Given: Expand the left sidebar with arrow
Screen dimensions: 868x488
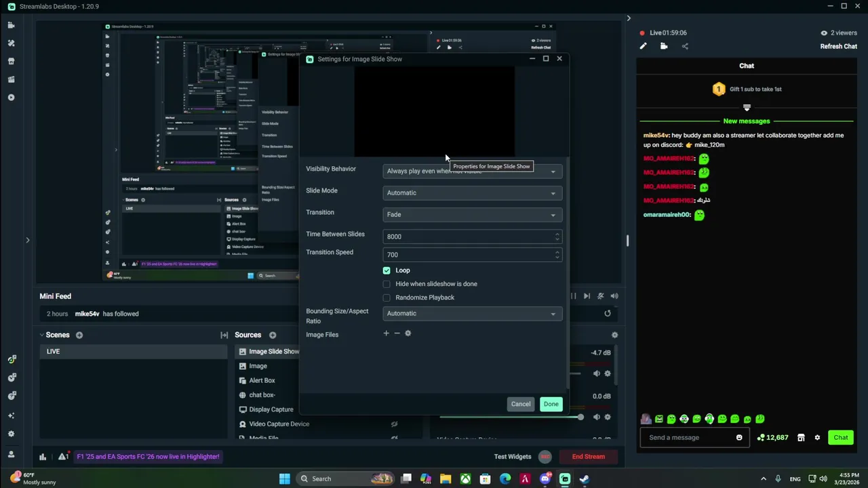Looking at the screenshot, I should 28,240.
